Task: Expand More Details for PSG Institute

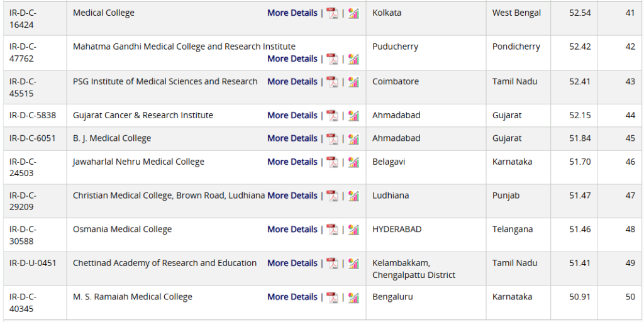Action: point(292,82)
